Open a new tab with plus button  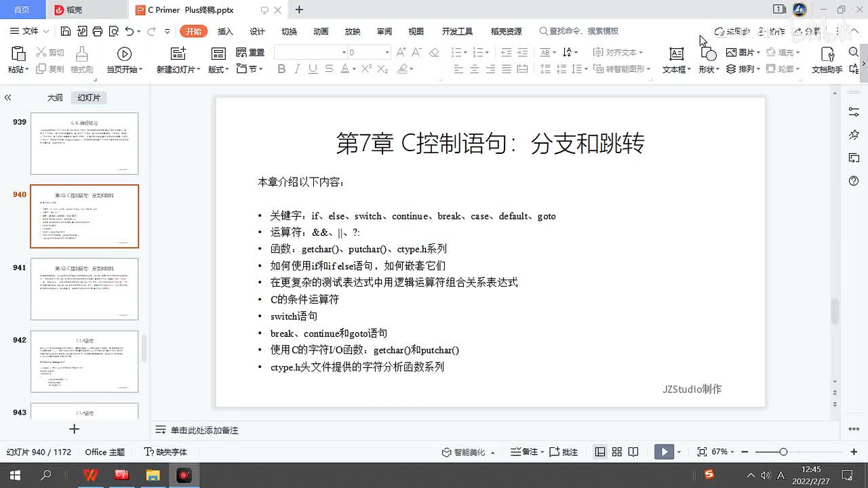click(299, 9)
